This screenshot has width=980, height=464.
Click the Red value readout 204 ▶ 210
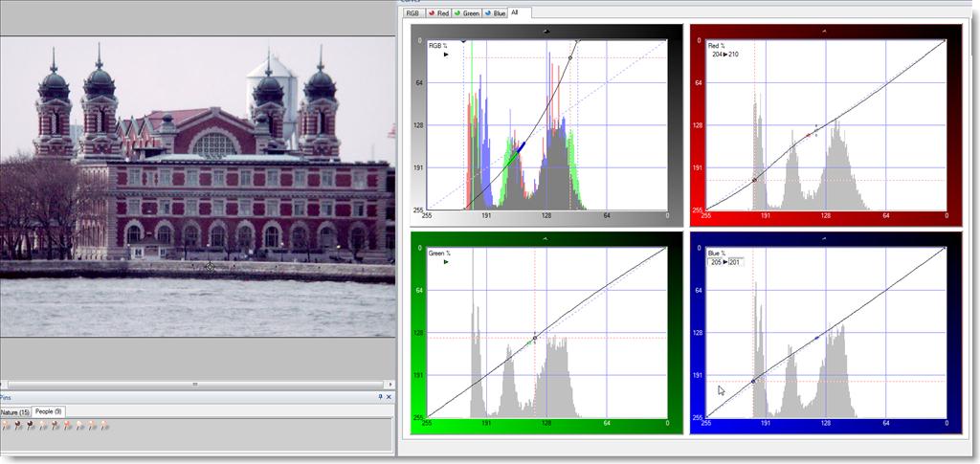point(724,55)
